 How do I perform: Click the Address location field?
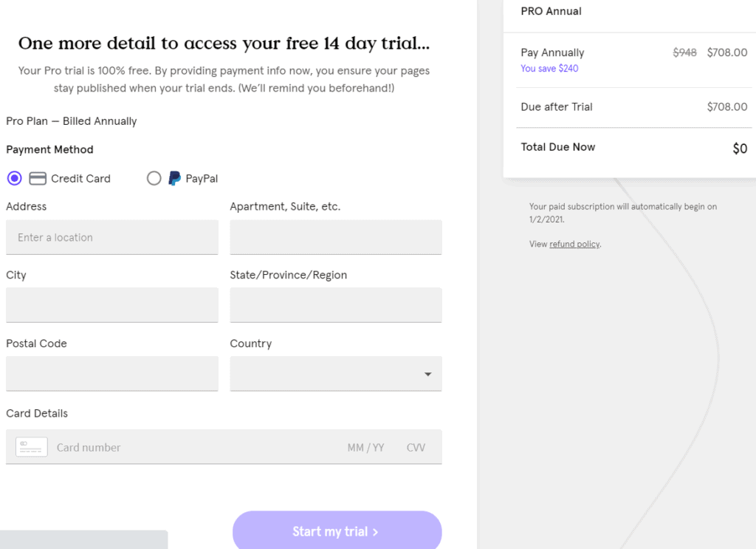pyautogui.click(x=112, y=237)
